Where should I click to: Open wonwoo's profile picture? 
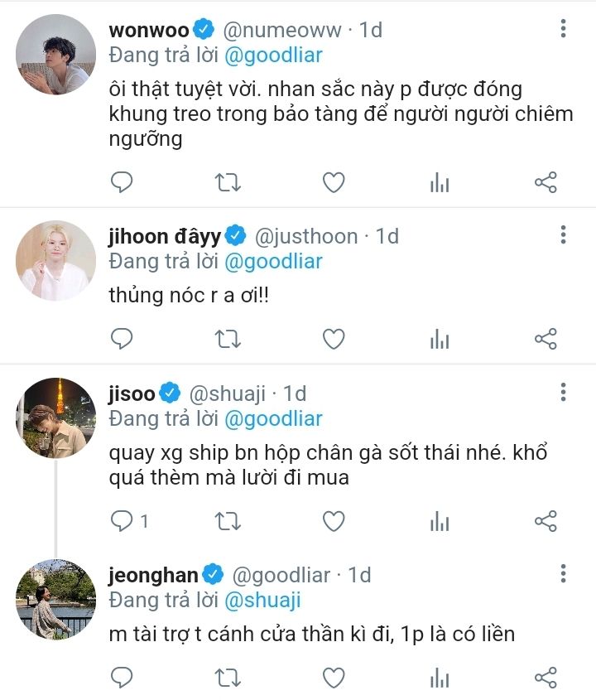(56, 55)
